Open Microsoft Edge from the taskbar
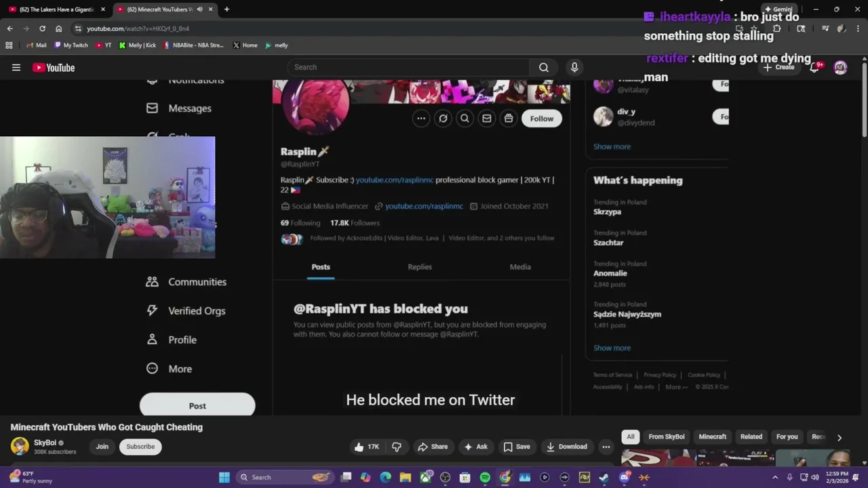The width and height of the screenshot is (868, 488). [x=386, y=477]
